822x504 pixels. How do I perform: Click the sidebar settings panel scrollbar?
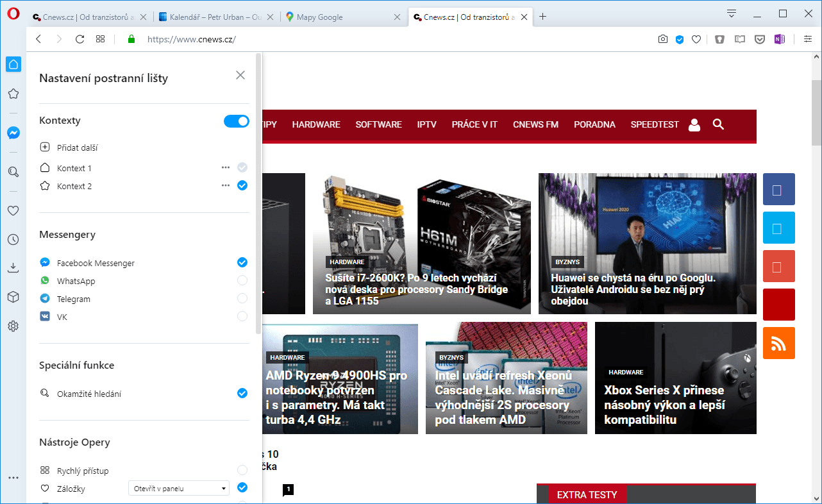[x=258, y=192]
